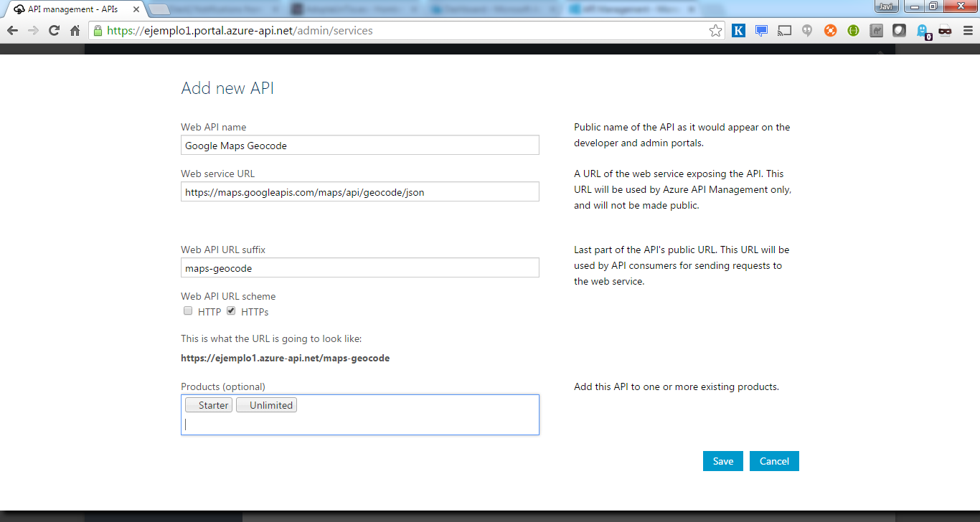Open the Google Cast extension icon
Image resolution: width=980 pixels, height=522 pixels.
(784, 30)
